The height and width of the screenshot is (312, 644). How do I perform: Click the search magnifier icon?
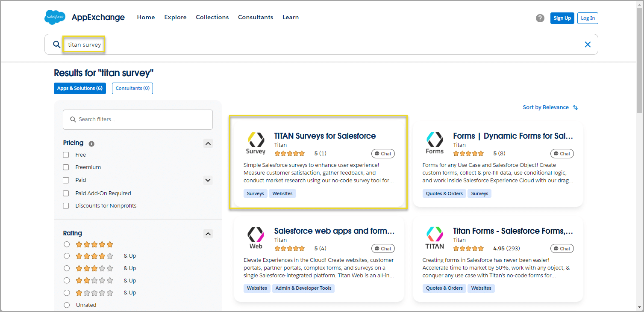[56, 44]
